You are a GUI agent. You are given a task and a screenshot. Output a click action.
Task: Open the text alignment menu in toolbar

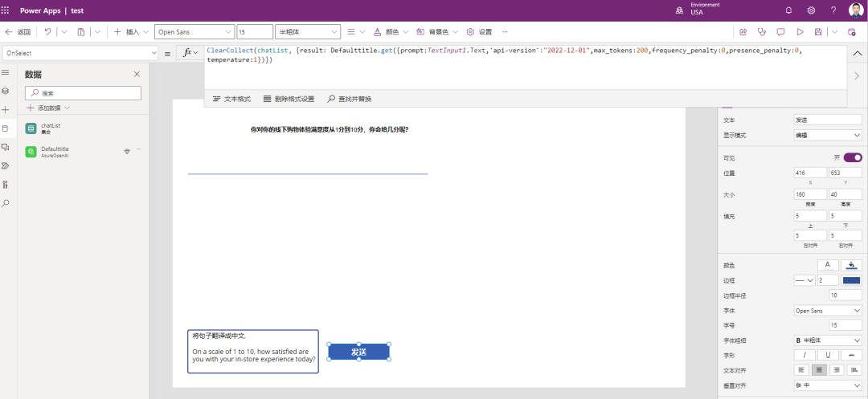click(x=356, y=32)
